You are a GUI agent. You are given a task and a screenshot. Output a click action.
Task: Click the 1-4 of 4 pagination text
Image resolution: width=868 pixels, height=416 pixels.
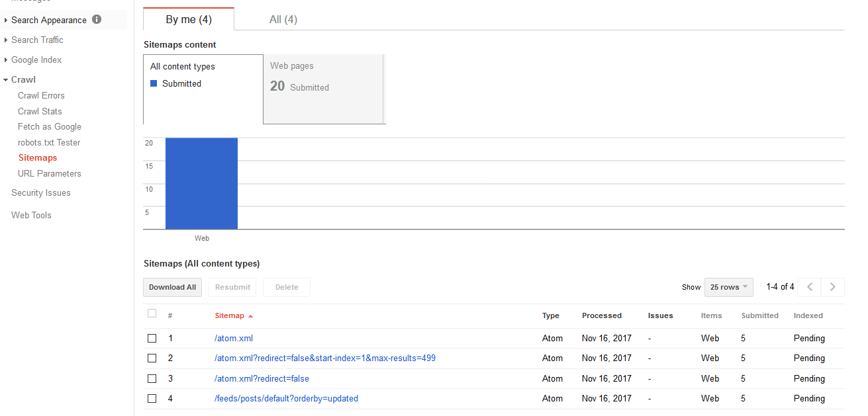click(x=780, y=287)
